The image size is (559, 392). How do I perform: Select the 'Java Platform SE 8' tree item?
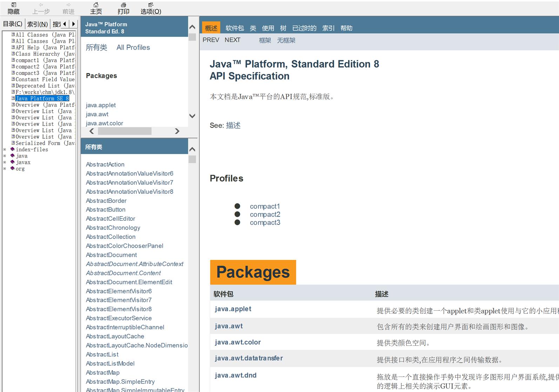tap(42, 98)
